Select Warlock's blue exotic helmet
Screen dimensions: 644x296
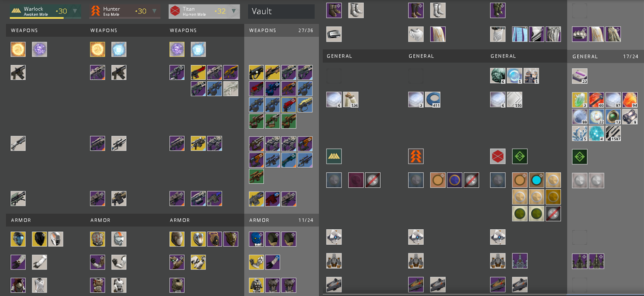click(18, 239)
